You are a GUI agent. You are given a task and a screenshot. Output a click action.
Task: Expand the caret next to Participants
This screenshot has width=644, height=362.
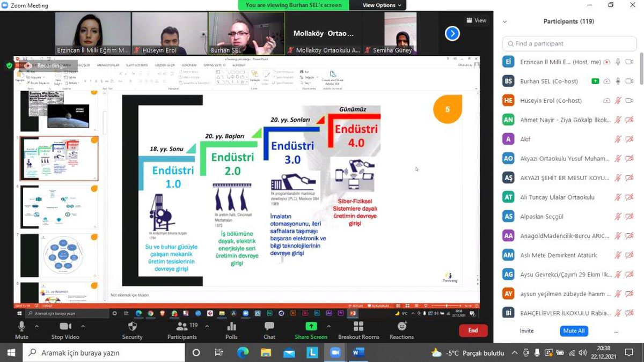pos(207,326)
